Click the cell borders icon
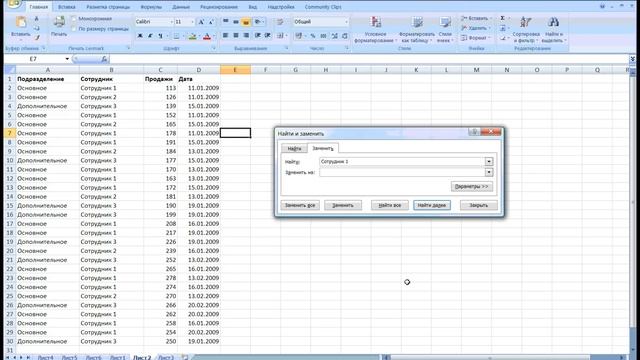 point(176,36)
